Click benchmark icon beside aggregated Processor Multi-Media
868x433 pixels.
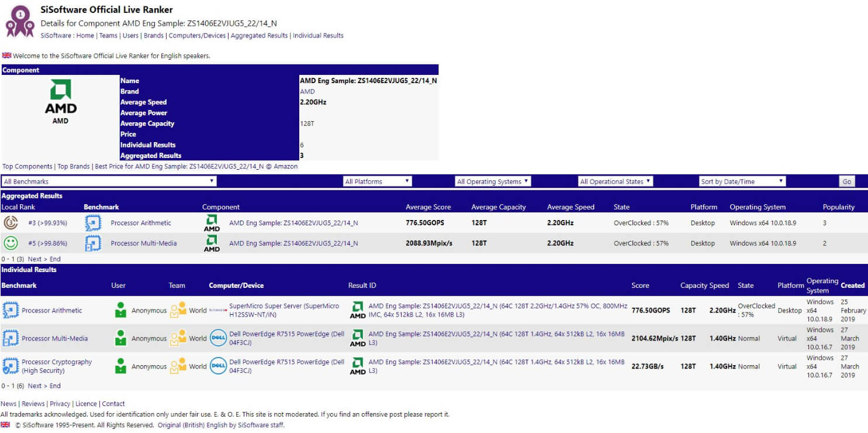pos(93,243)
